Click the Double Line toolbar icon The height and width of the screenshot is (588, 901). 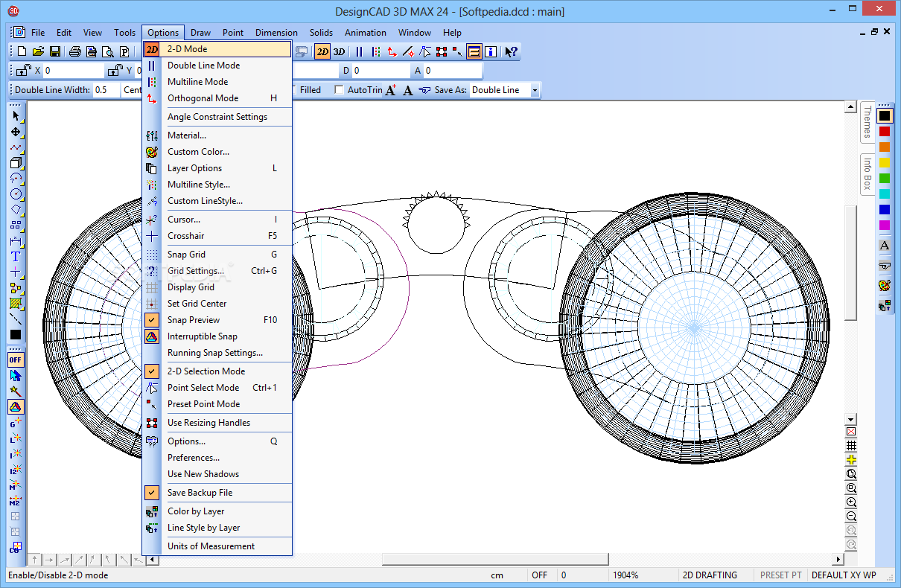(x=359, y=51)
